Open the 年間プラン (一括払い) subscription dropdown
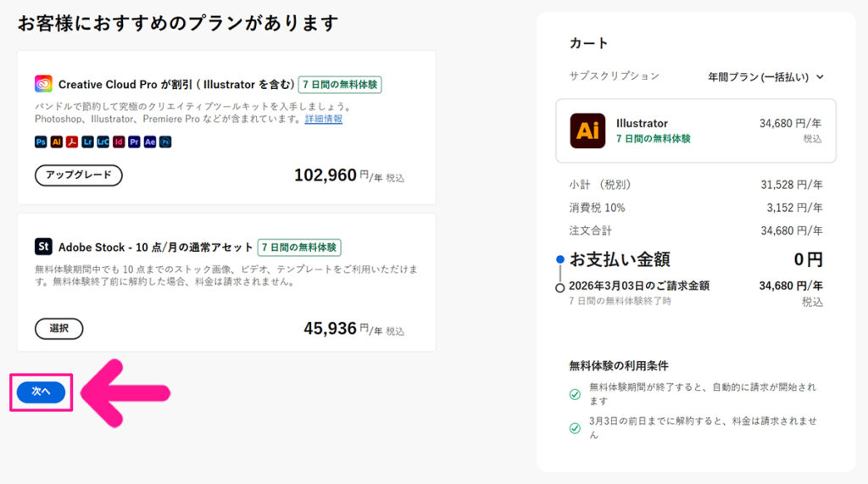Image resolution: width=868 pixels, height=484 pixels. (765, 77)
